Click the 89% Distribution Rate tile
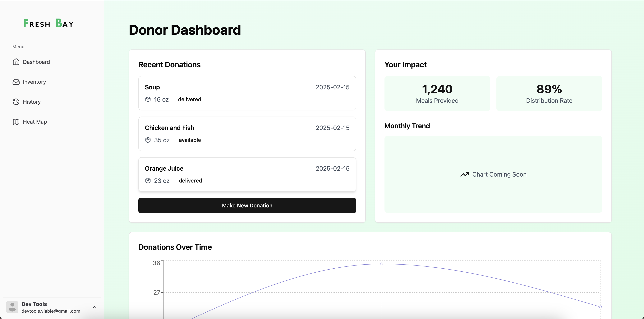 point(549,94)
